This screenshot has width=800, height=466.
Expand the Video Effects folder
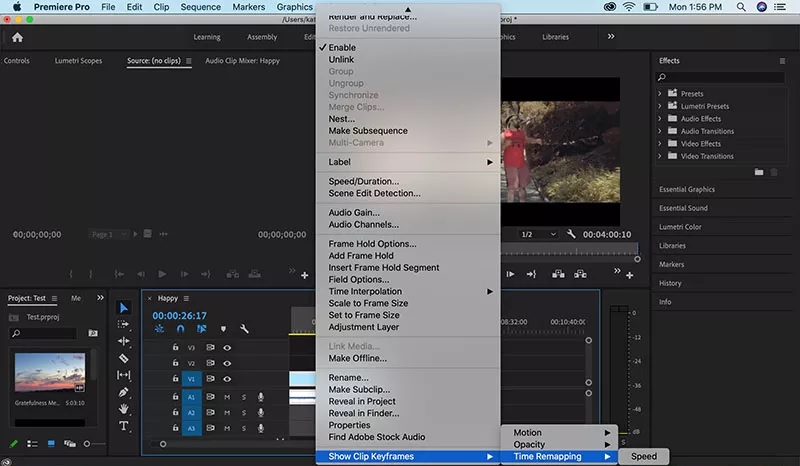(x=661, y=144)
